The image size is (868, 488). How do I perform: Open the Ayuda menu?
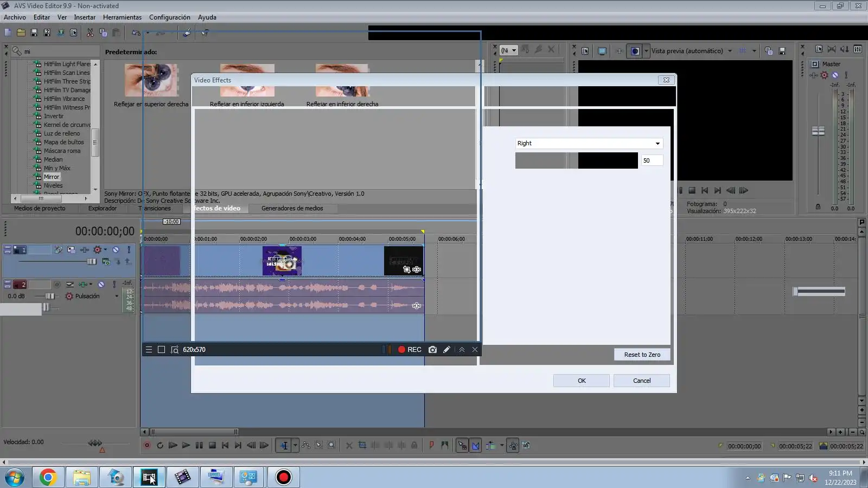point(207,17)
